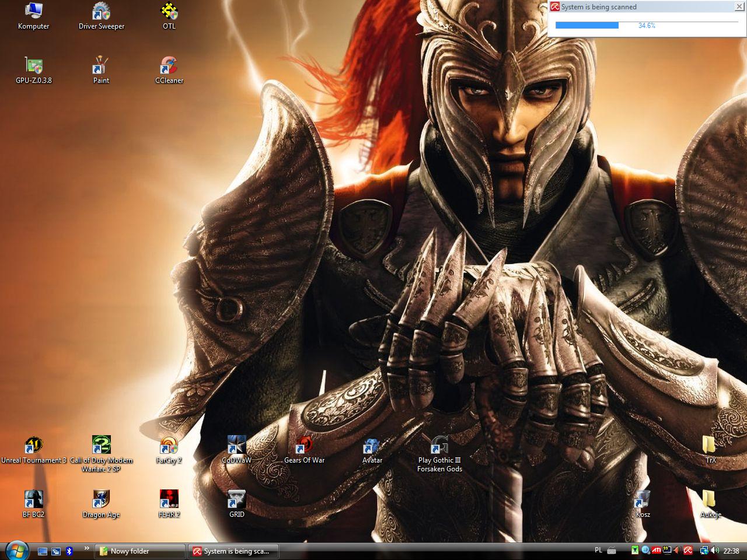Select the OTL desktop shortcut
Image resolution: width=747 pixels, height=560 pixels.
169,16
